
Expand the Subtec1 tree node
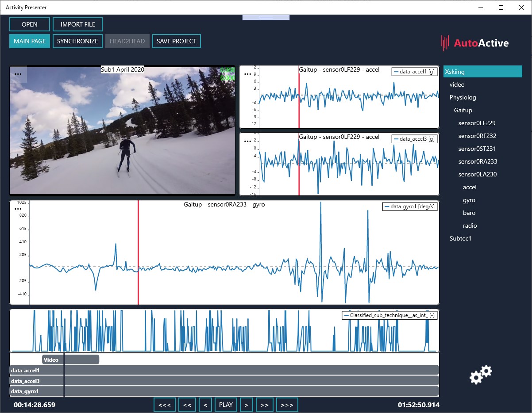tap(460, 238)
